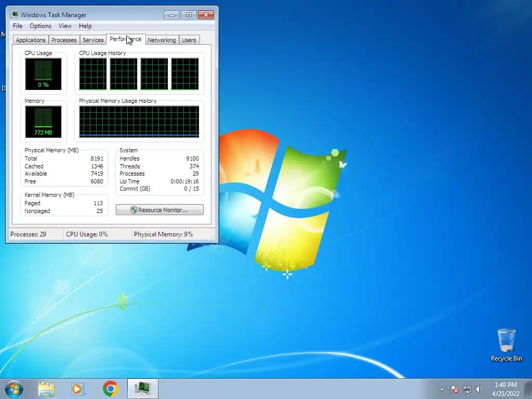
Task: Minimize the Task Manager window
Action: [171, 15]
